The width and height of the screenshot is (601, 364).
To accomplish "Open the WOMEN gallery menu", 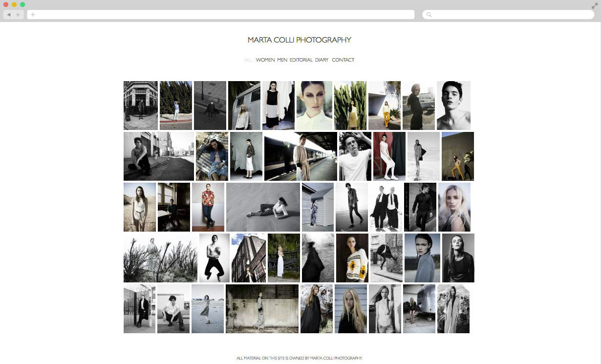I will (x=265, y=60).
